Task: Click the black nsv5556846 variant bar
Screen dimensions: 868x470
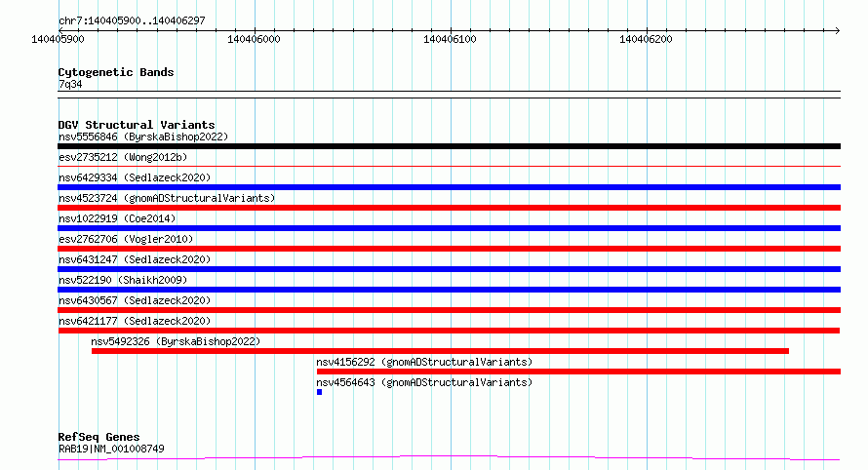Action: (x=449, y=146)
